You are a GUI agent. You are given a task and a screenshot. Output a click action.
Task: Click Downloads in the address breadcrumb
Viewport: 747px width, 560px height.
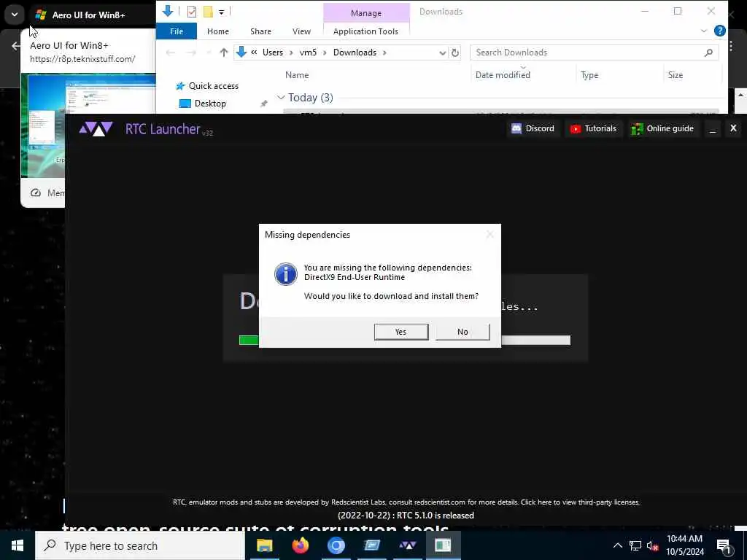coord(355,52)
